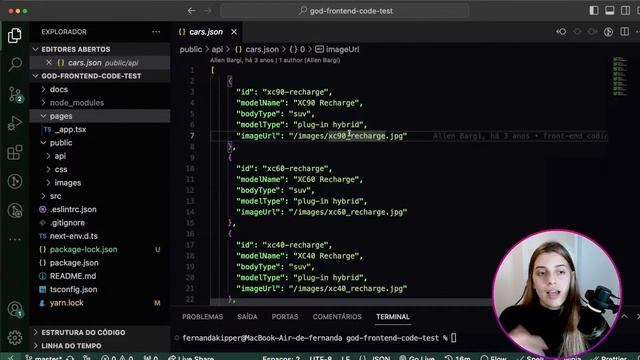640x360 pixels.
Task: Split the editor to the right
Action: pyautogui.click(x=624, y=32)
